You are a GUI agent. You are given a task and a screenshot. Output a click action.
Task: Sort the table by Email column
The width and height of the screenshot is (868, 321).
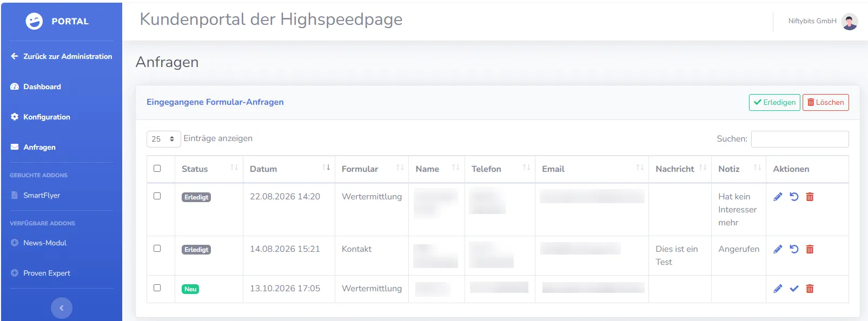[592, 169]
